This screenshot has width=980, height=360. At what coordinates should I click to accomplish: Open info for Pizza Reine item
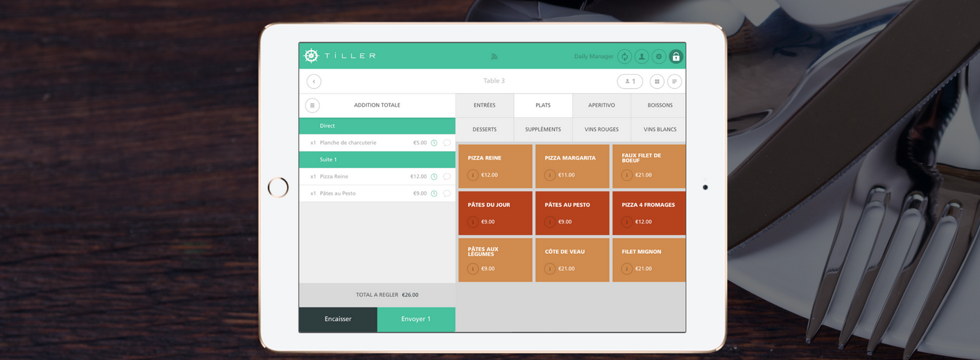pos(472,175)
